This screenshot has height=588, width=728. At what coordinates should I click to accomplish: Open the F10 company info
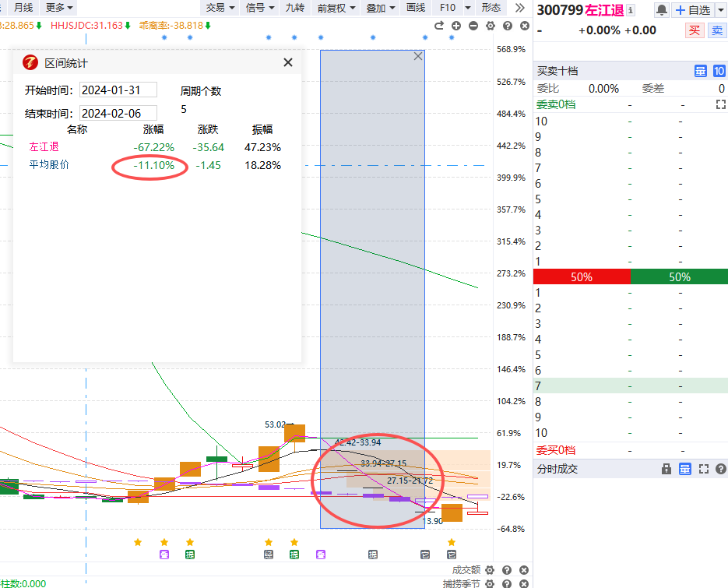[448, 8]
